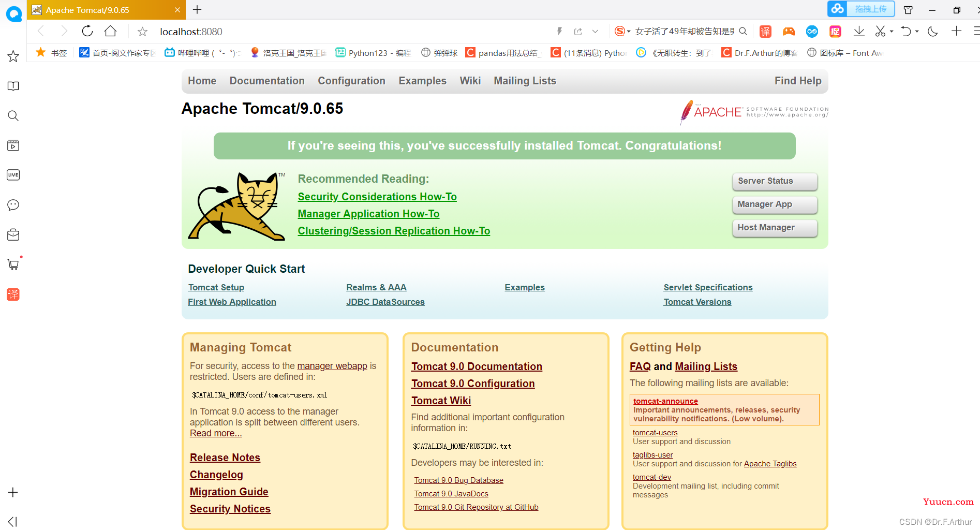Image resolution: width=980 pixels, height=530 pixels.
Task: Open Security Considerations How-To link
Action: coord(377,197)
